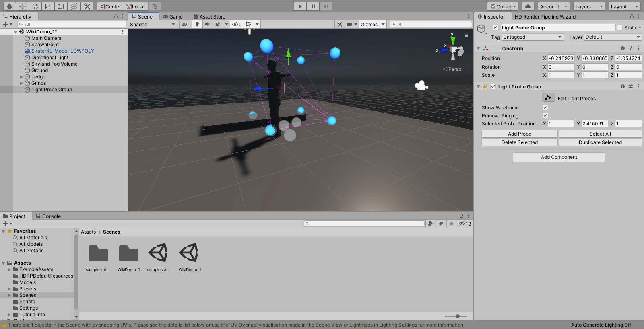Open the Collab dropdown
Screen dimensions: 644x329
pos(503,6)
